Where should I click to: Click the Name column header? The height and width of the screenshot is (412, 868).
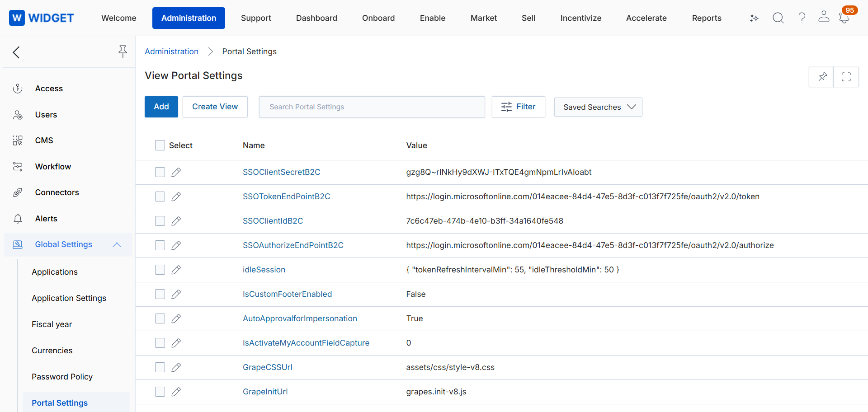[254, 145]
